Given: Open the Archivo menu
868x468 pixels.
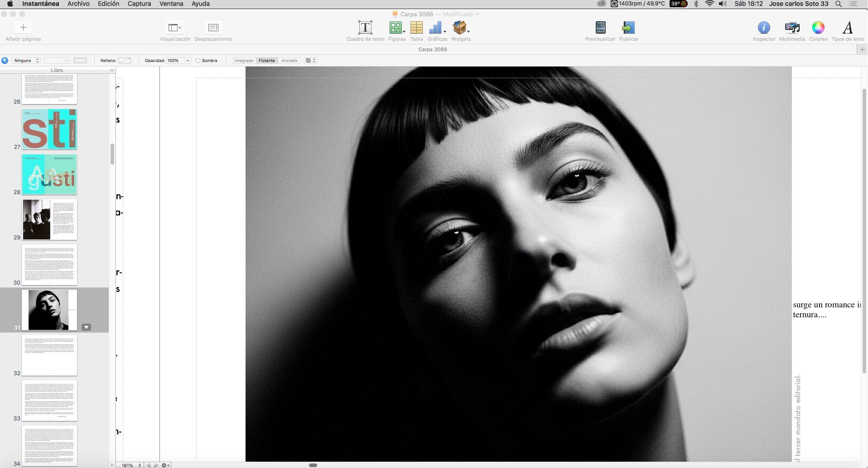Looking at the screenshot, I should (x=78, y=4).
